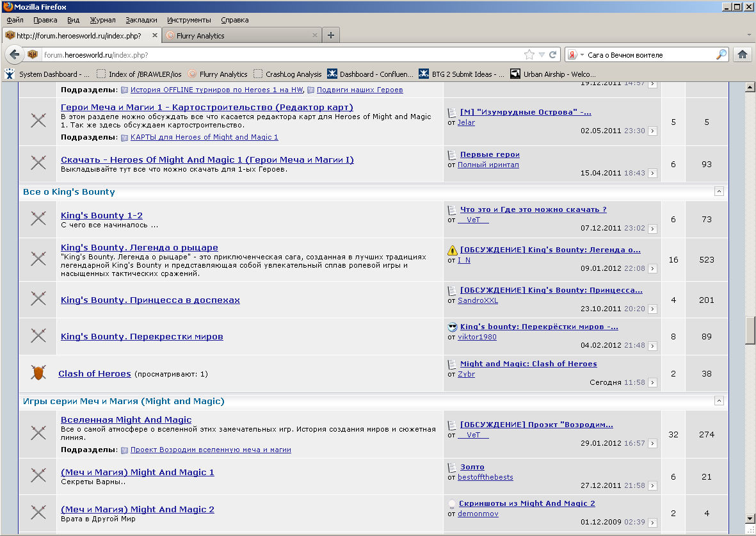Click the address bar URL field
Viewport: 756px width, 536px height.
pyautogui.click(x=282, y=54)
